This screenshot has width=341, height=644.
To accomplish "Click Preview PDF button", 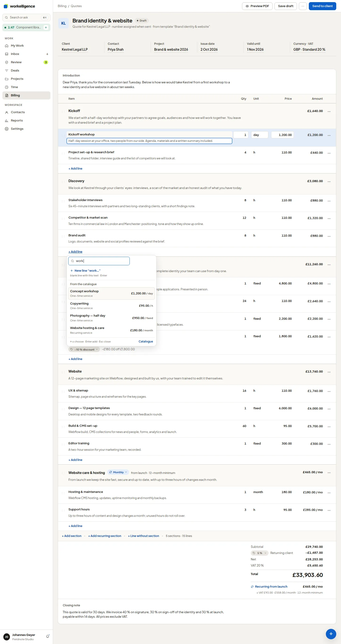I will (257, 6).
